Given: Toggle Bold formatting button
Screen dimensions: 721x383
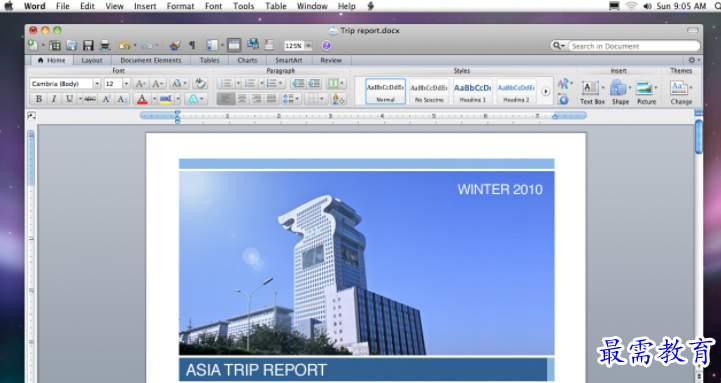Looking at the screenshot, I should (39, 99).
